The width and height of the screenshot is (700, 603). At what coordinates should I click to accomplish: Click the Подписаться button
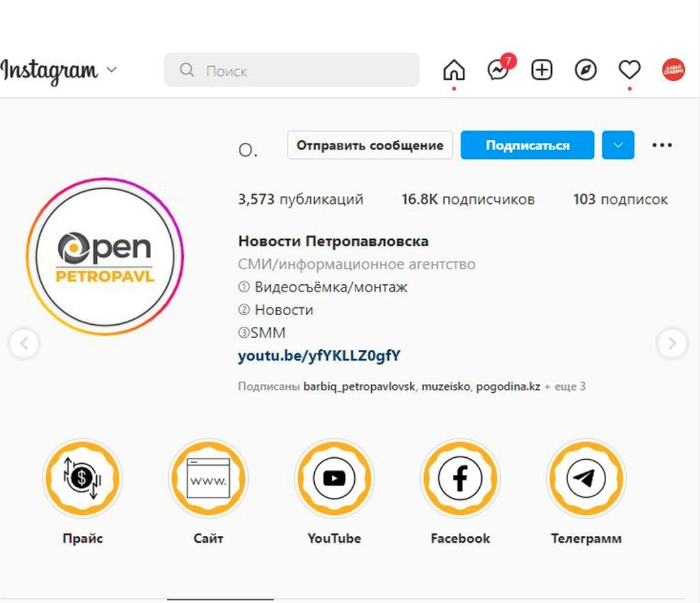click(527, 145)
